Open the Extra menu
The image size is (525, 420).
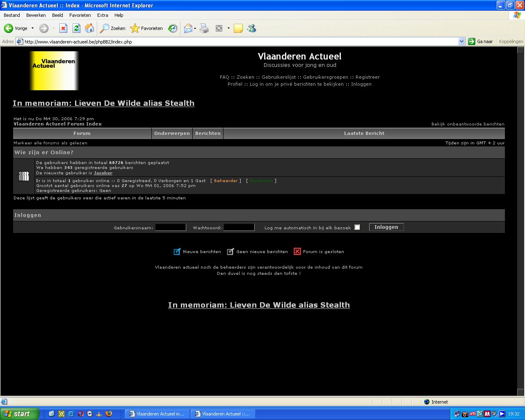point(103,15)
